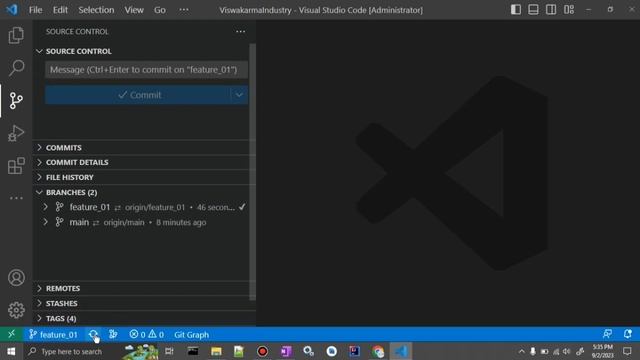The width and height of the screenshot is (640, 360).
Task: Open Git Graph from the status bar
Action: 191,335
